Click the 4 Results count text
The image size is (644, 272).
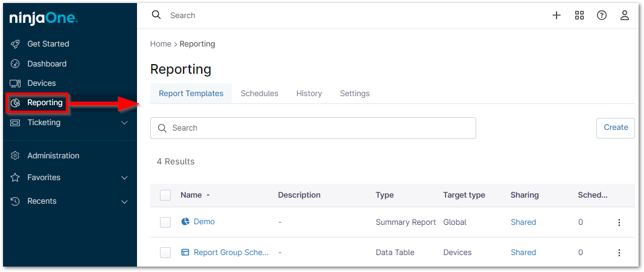click(x=176, y=162)
